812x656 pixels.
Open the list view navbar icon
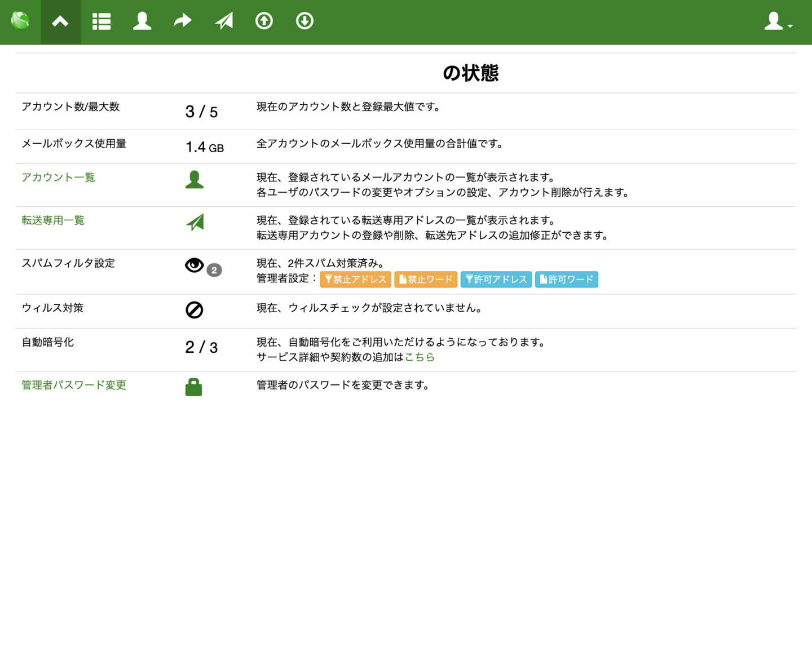tap(101, 21)
